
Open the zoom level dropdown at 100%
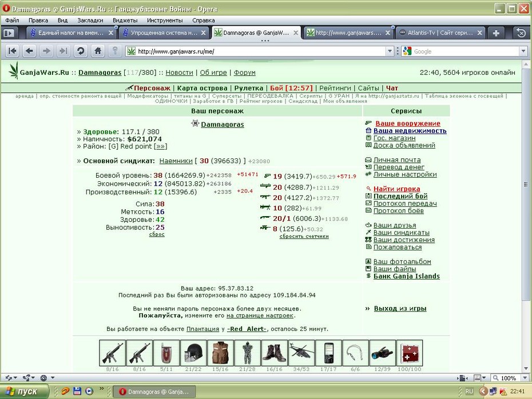(525, 378)
